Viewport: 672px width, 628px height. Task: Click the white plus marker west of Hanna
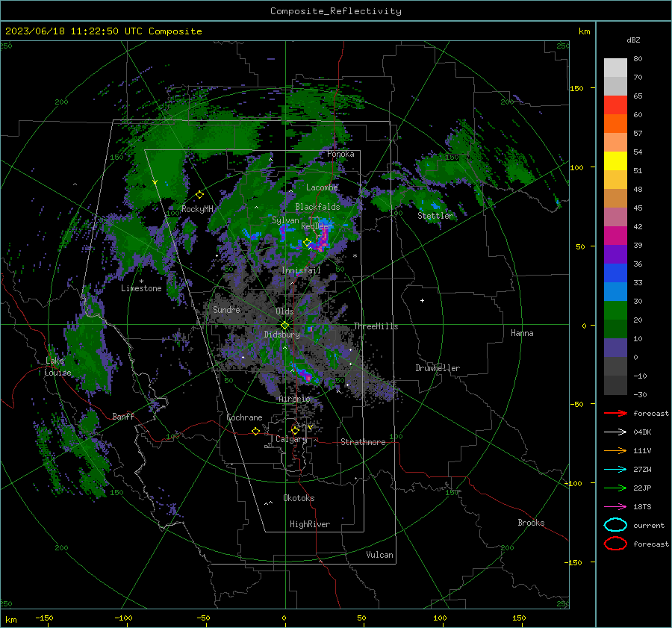pyautogui.click(x=422, y=300)
